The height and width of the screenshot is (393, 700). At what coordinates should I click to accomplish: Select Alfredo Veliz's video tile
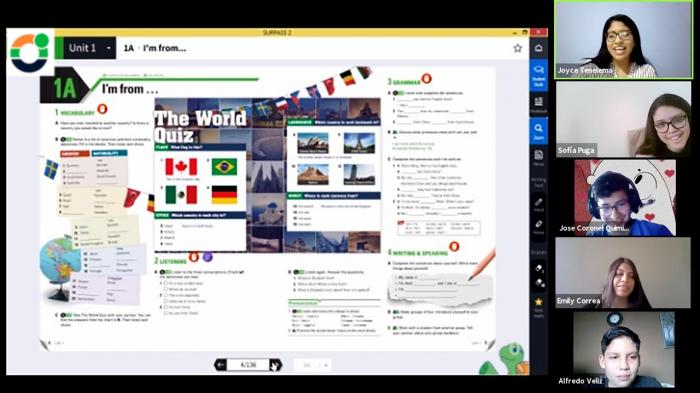(x=624, y=349)
